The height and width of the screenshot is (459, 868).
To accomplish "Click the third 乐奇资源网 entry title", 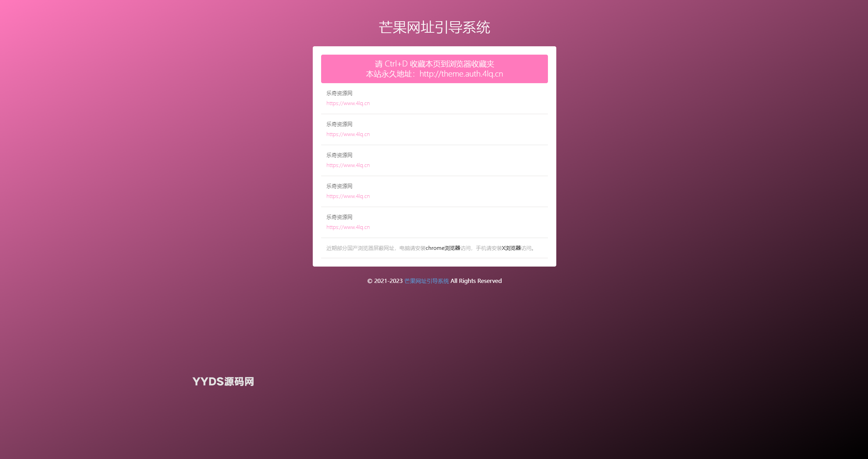I will [339, 155].
